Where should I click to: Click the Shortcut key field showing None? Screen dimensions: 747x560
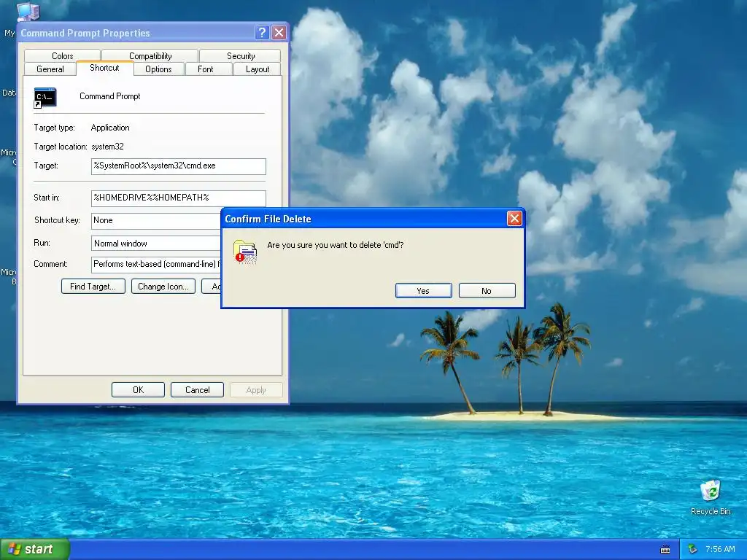tap(156, 220)
